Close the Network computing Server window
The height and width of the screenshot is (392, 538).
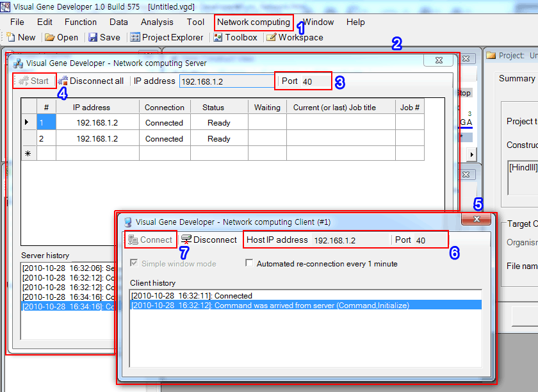tap(439, 60)
